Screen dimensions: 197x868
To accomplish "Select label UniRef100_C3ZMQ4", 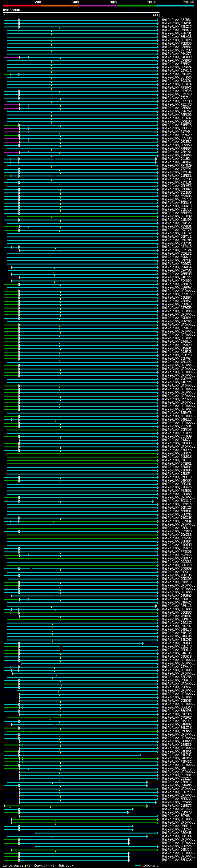I will pos(177,521).
